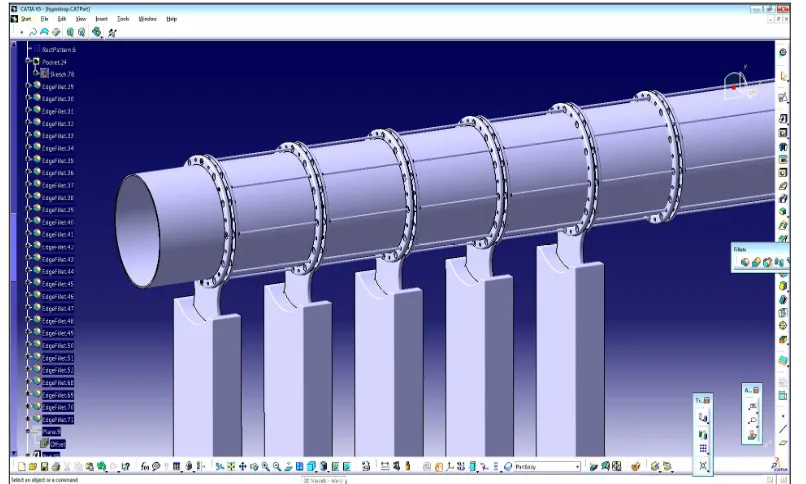Click the Hide/Show icon in view toolbar
Screen dimensions: 806x484
[x=335, y=467]
